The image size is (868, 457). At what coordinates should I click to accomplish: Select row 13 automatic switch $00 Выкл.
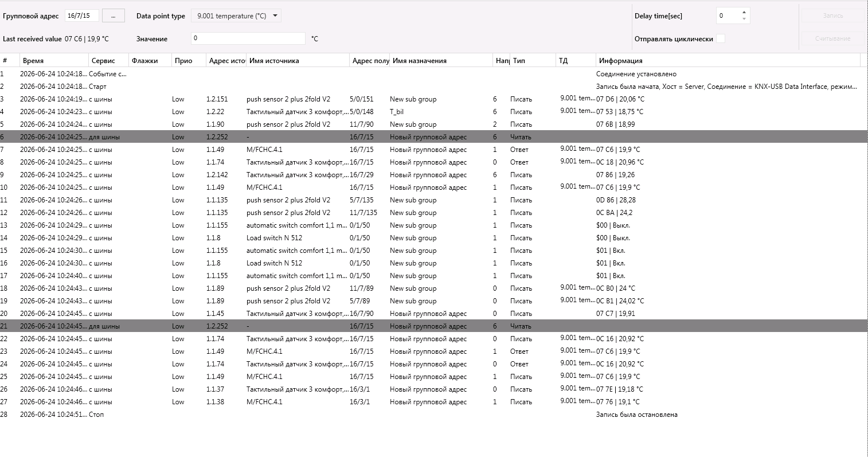pyautogui.click(x=434, y=225)
